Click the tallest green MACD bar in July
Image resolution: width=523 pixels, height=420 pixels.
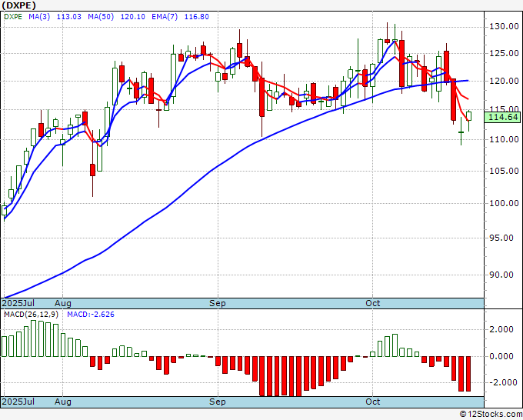(x=33, y=338)
